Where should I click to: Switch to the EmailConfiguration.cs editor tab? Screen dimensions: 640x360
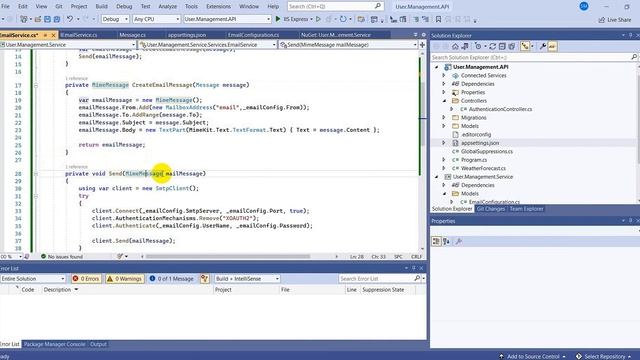(x=253, y=35)
